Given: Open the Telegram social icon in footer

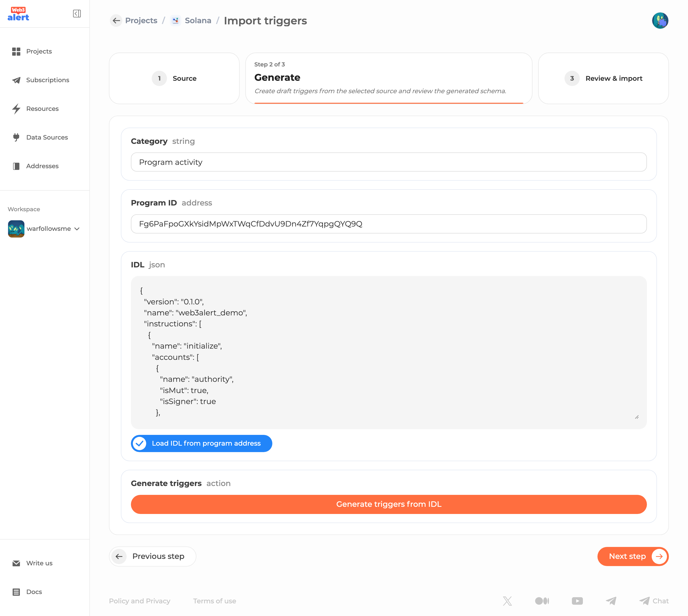Looking at the screenshot, I should (x=611, y=601).
